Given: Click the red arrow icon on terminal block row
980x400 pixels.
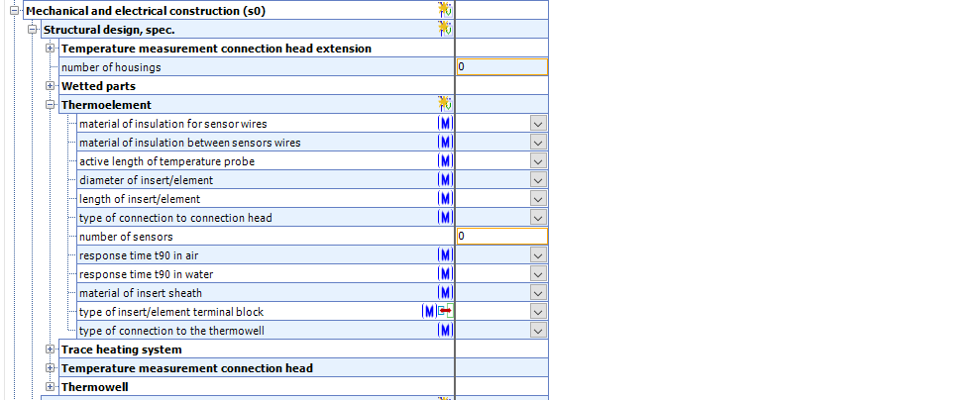Looking at the screenshot, I should coord(446,312).
